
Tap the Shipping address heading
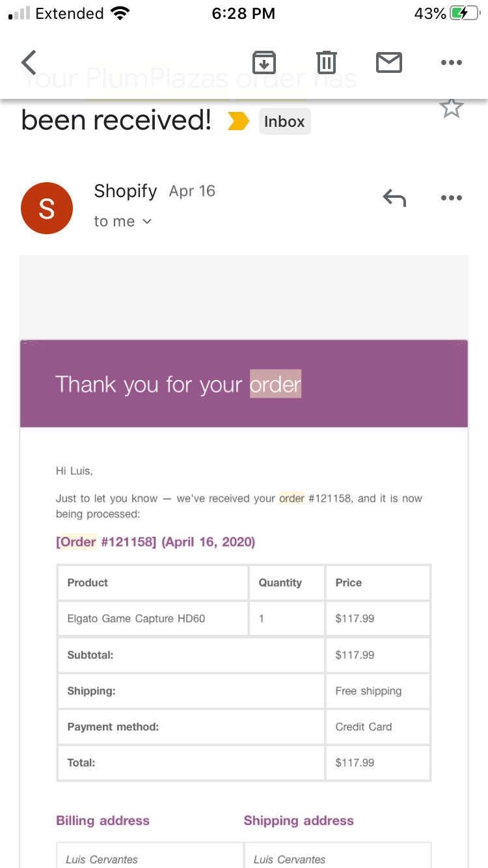click(299, 821)
